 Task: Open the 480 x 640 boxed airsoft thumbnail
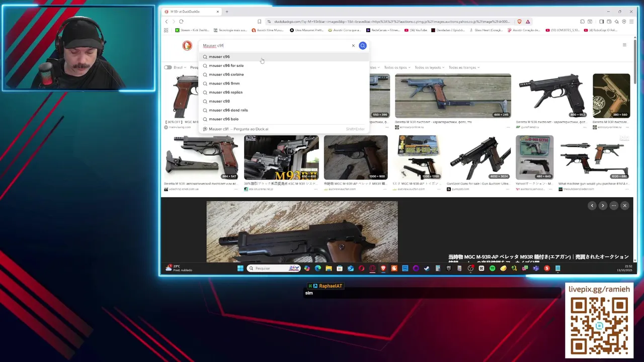coord(534,157)
